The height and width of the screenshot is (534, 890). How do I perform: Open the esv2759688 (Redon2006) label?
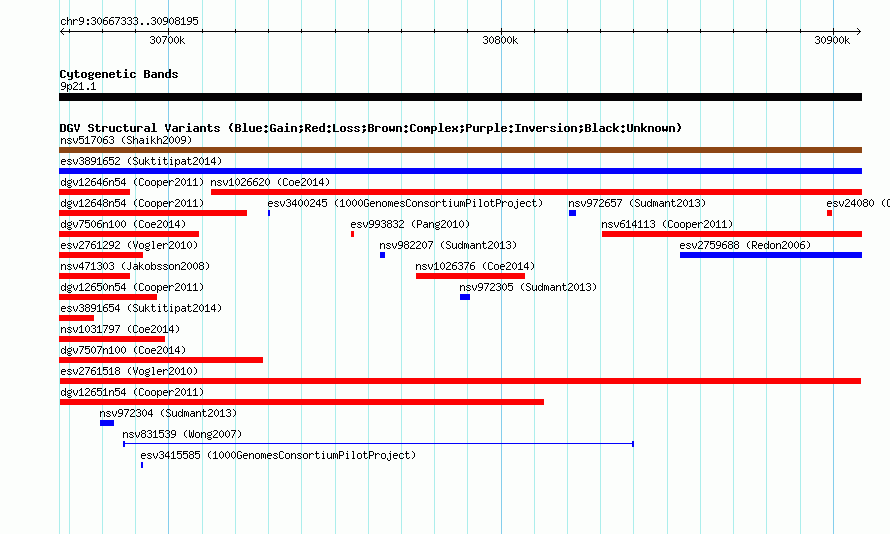point(745,245)
